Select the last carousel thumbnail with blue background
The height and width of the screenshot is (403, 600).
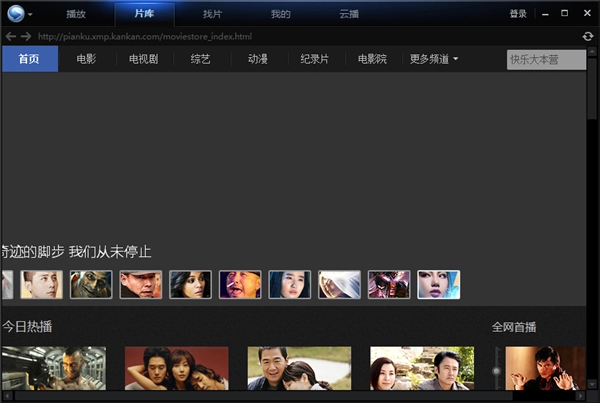pos(438,285)
